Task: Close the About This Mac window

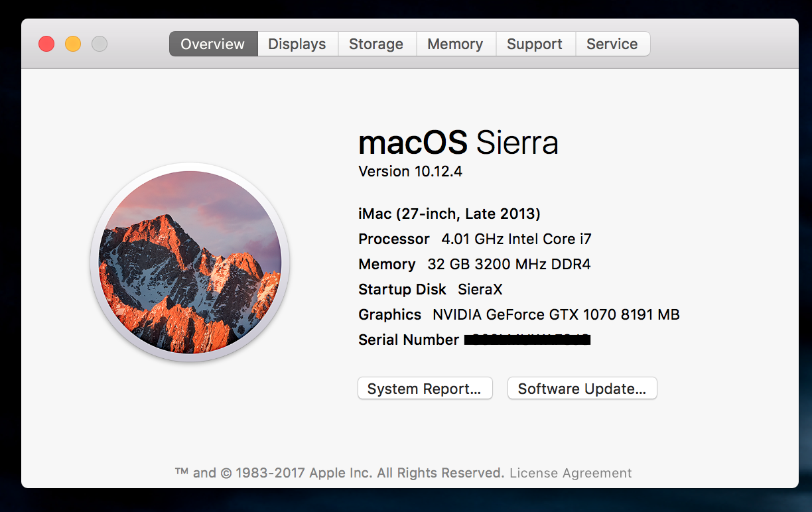Action: point(46,44)
